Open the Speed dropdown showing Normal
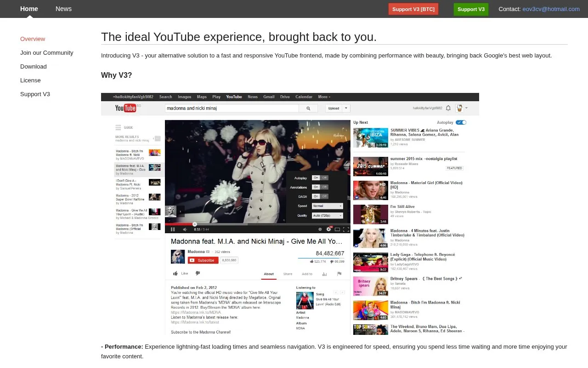Screen dimensions: 588x368 pyautogui.click(x=328, y=206)
